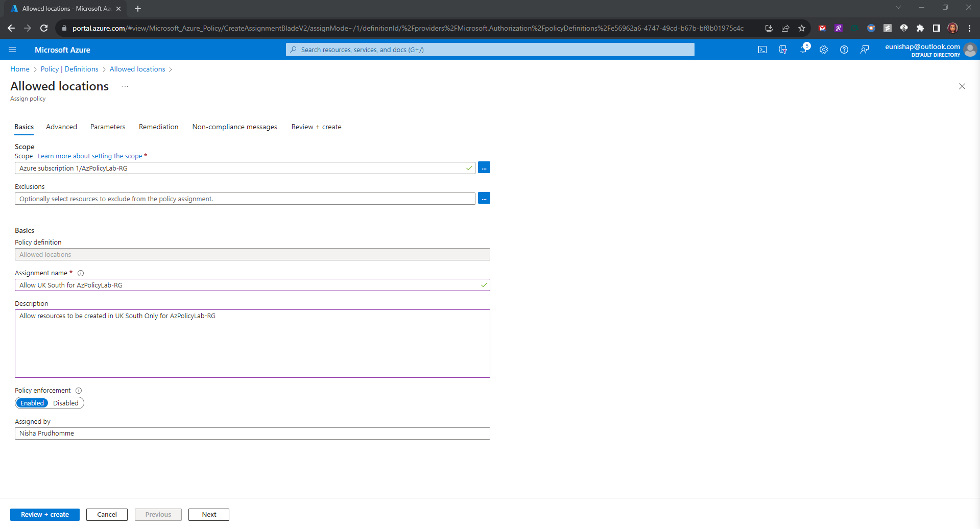Viewport: 980px width, 529px height.
Task: Open Learn more about setting the scope
Action: click(90, 156)
